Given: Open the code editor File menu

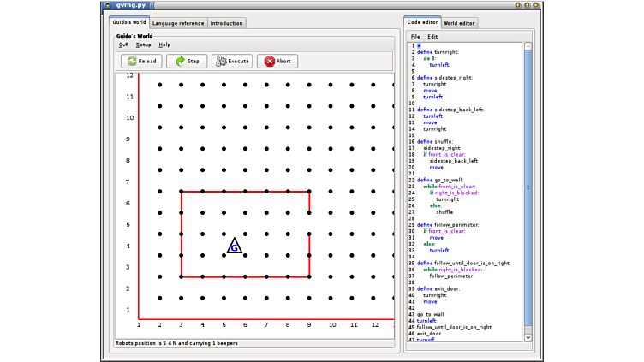Looking at the screenshot, I should (x=415, y=37).
